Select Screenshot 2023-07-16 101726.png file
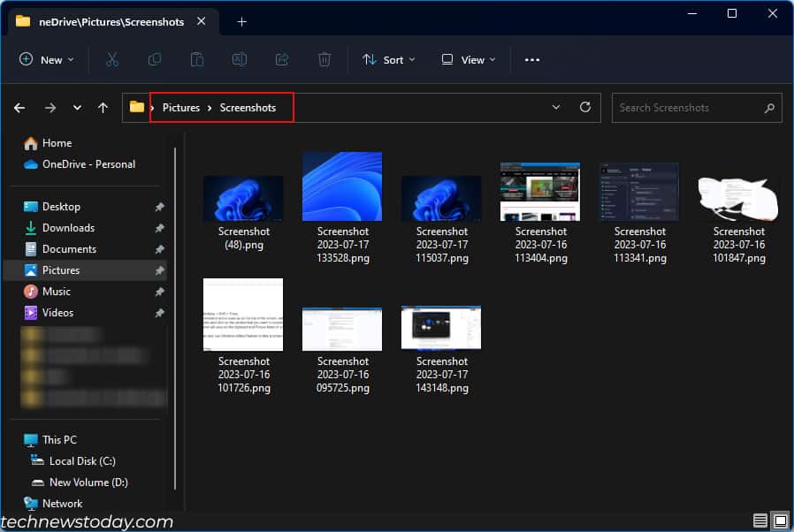The image size is (794, 532). pos(243,336)
